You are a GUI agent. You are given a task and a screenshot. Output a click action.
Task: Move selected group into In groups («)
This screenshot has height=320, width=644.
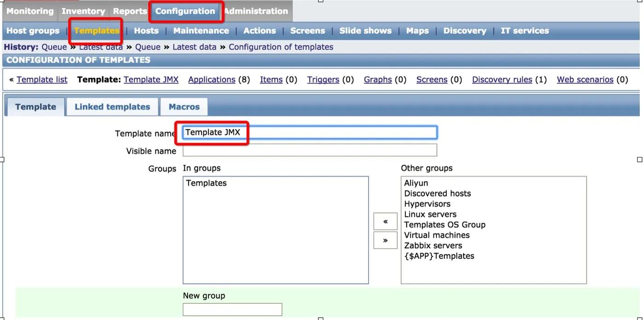[x=385, y=221]
